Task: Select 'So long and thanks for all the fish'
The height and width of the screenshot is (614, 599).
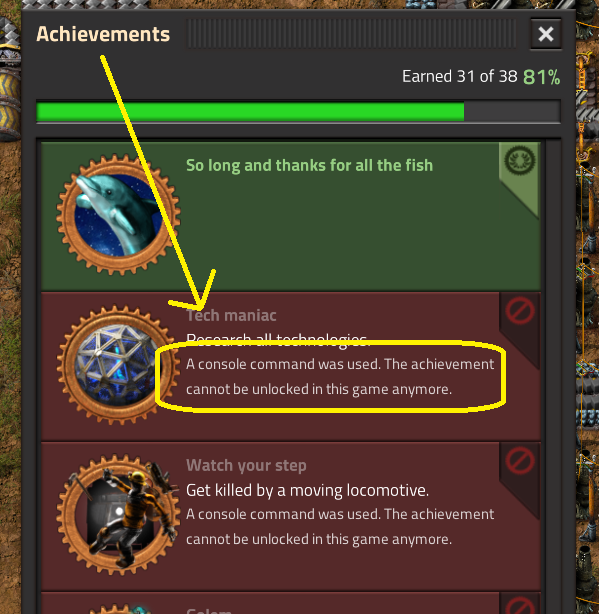Action: coord(309,165)
